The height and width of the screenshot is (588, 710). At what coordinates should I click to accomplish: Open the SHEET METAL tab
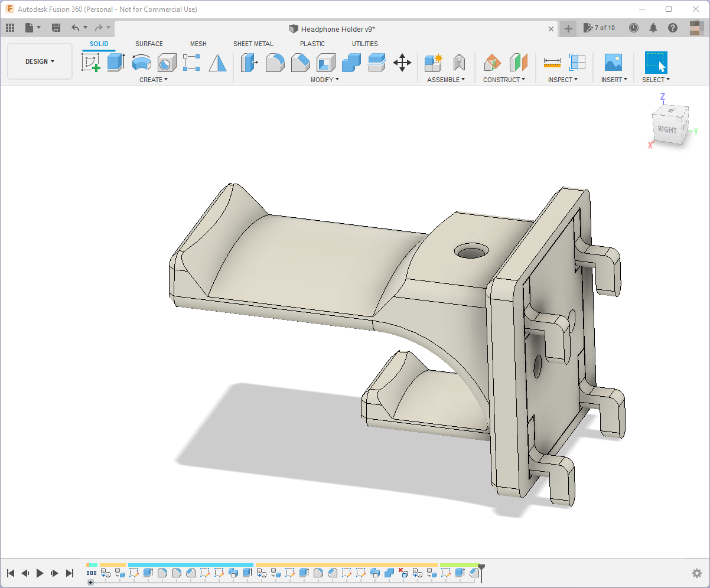pos(253,44)
